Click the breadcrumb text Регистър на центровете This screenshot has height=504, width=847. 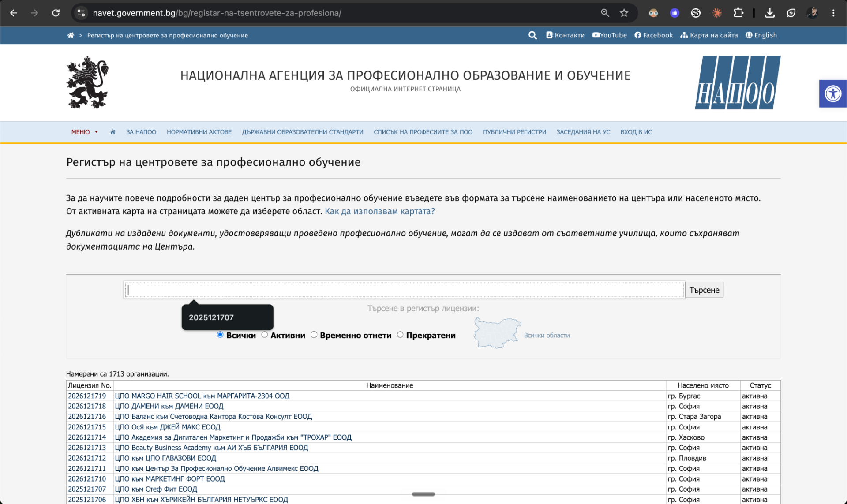(168, 35)
